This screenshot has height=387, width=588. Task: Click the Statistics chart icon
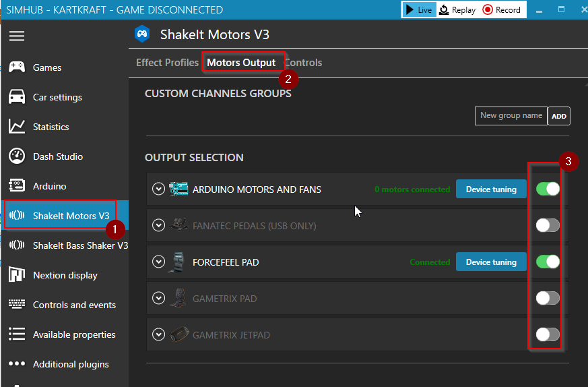pyautogui.click(x=17, y=127)
